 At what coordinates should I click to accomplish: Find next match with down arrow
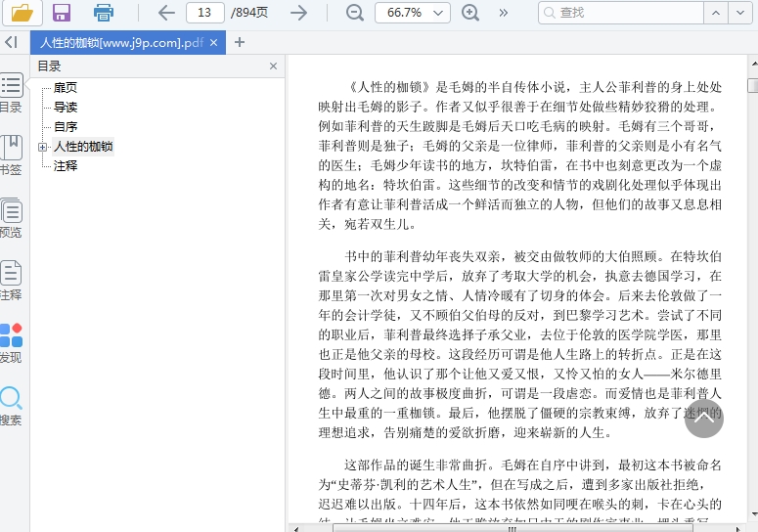(x=740, y=13)
